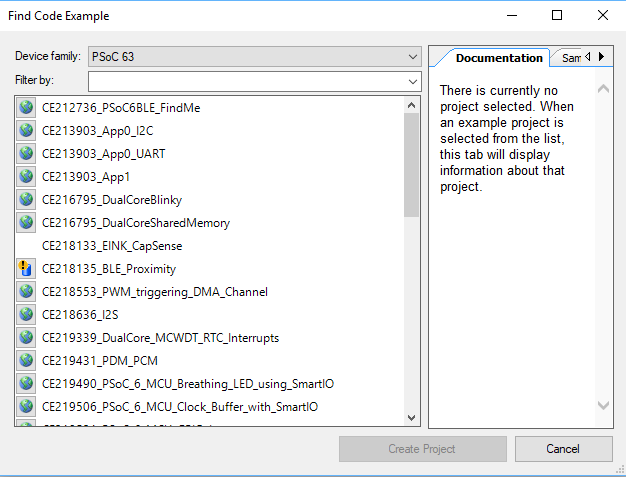
Task: Select CE218636_I2S example
Action: pyautogui.click(x=80, y=315)
